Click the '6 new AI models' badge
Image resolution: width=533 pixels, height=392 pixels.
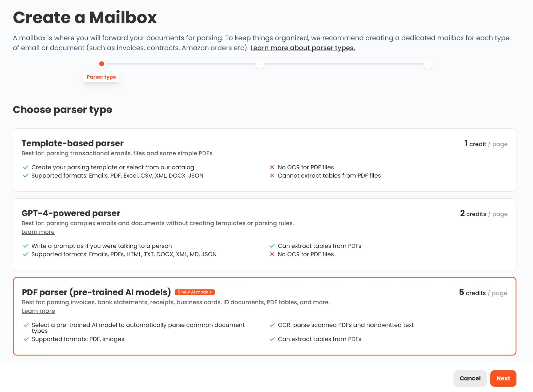coord(195,292)
